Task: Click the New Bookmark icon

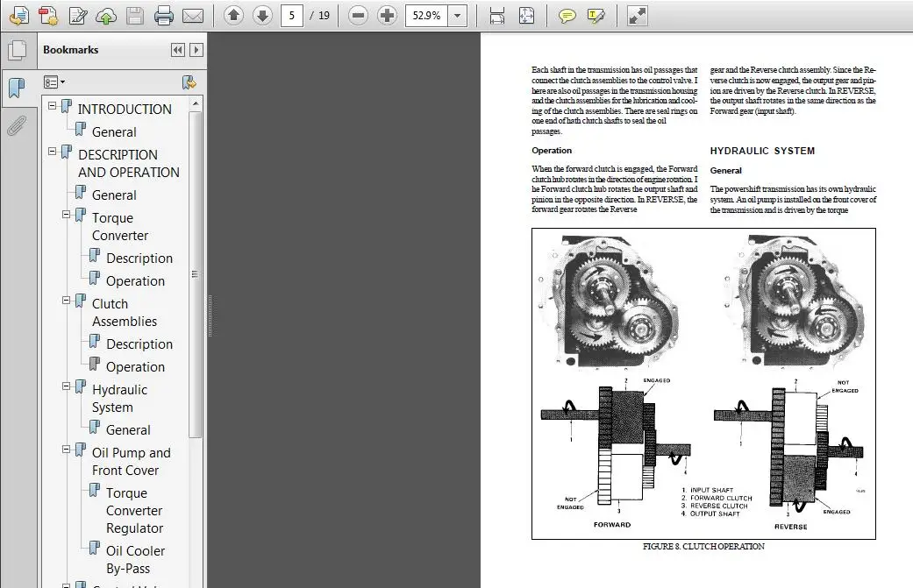Action: coord(189,82)
